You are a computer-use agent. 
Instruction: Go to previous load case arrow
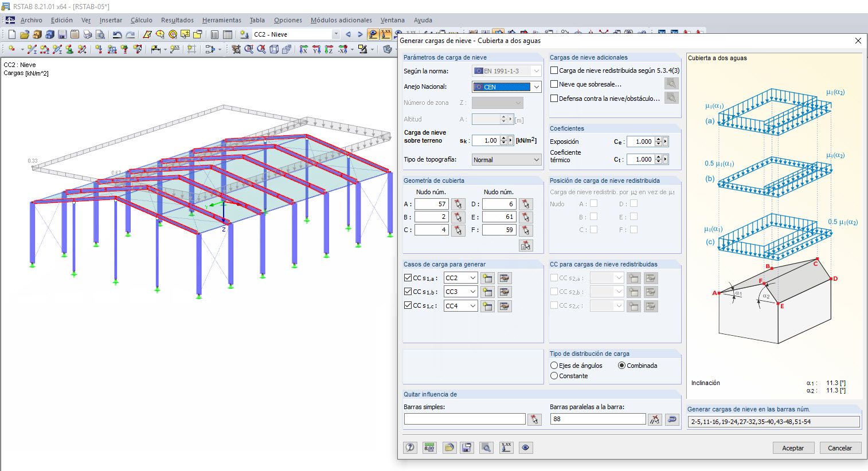348,34
